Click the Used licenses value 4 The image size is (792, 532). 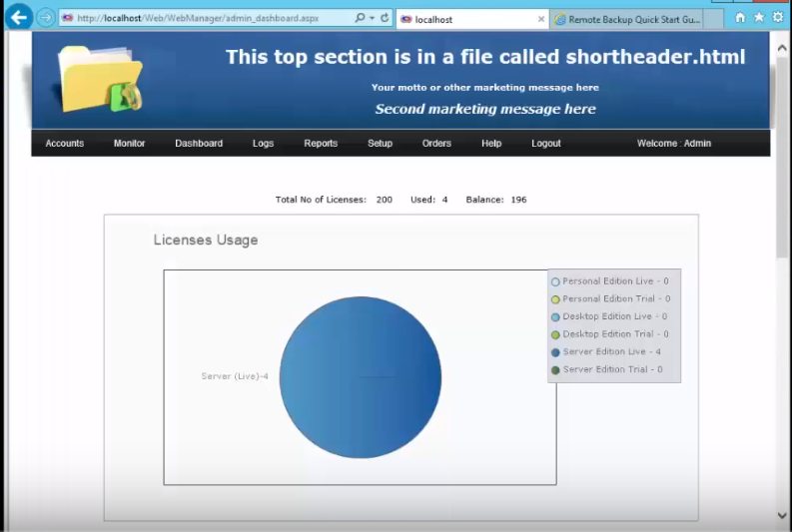tap(444, 200)
